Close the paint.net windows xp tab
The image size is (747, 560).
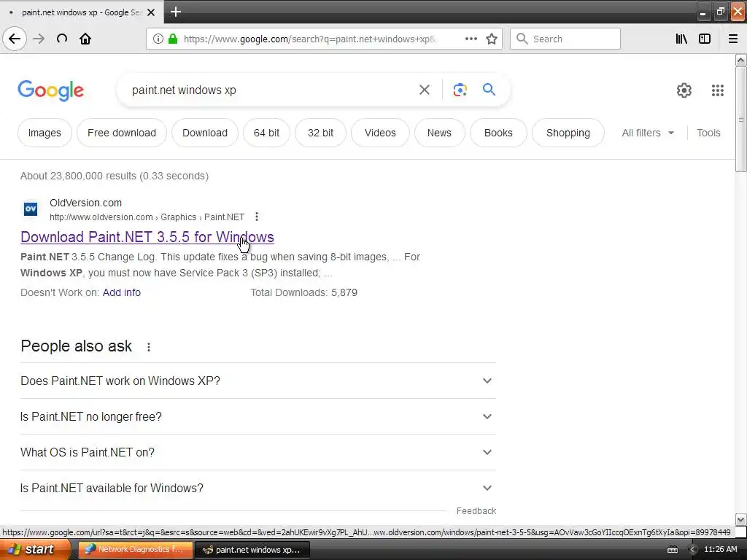click(151, 12)
